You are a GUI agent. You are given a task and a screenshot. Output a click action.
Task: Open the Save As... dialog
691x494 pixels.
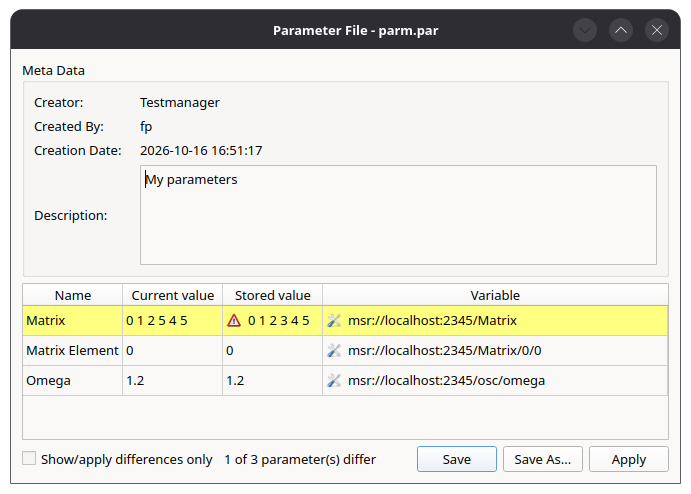pyautogui.click(x=542, y=459)
